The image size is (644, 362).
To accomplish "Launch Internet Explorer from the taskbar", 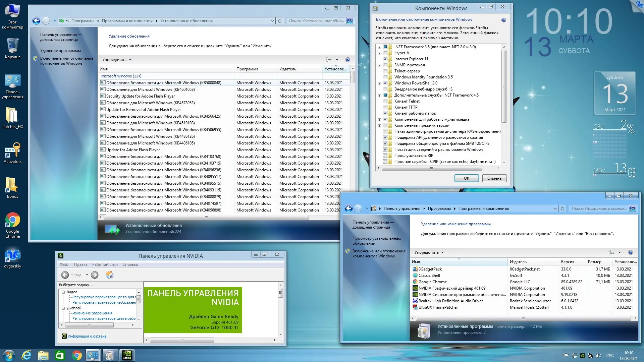I will [x=26, y=355].
